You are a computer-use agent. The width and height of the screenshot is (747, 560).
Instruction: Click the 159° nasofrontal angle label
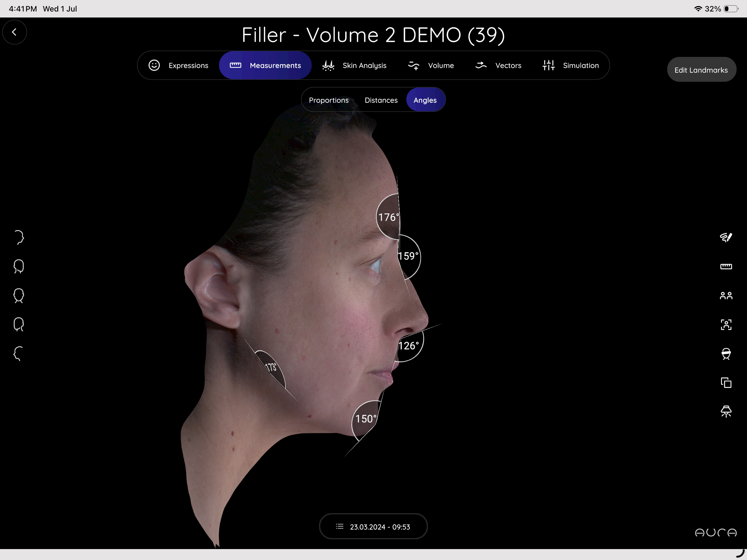(408, 256)
